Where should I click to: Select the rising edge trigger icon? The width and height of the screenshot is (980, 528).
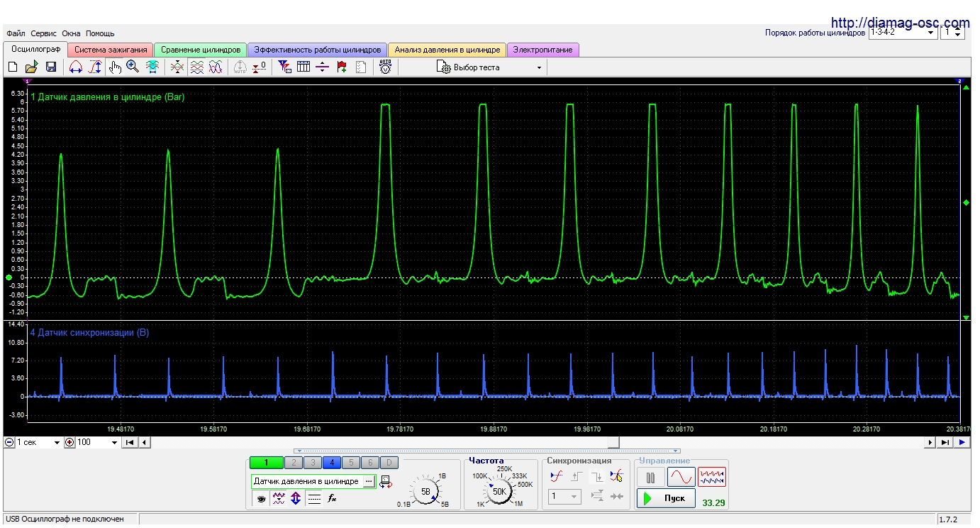coord(577,477)
